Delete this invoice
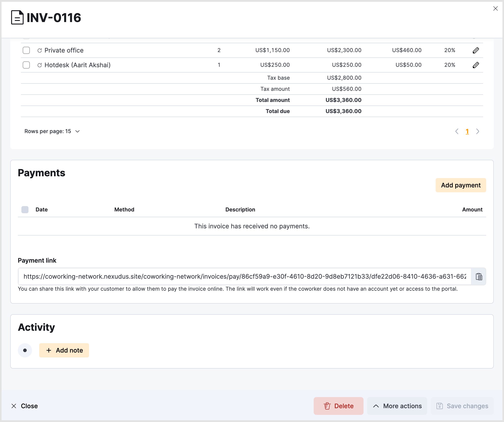The width and height of the screenshot is (504, 422). (x=338, y=406)
